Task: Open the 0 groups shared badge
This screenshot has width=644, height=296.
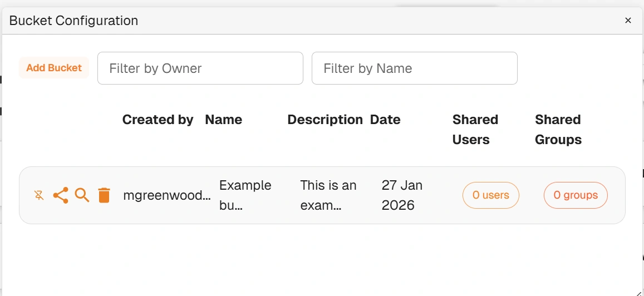Action: pyautogui.click(x=576, y=195)
